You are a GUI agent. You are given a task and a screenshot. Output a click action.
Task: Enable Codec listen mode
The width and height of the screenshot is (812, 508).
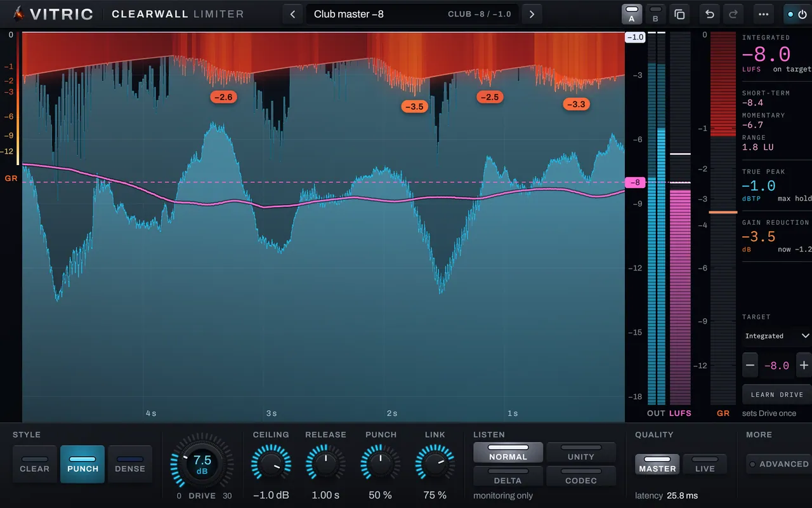point(581,476)
